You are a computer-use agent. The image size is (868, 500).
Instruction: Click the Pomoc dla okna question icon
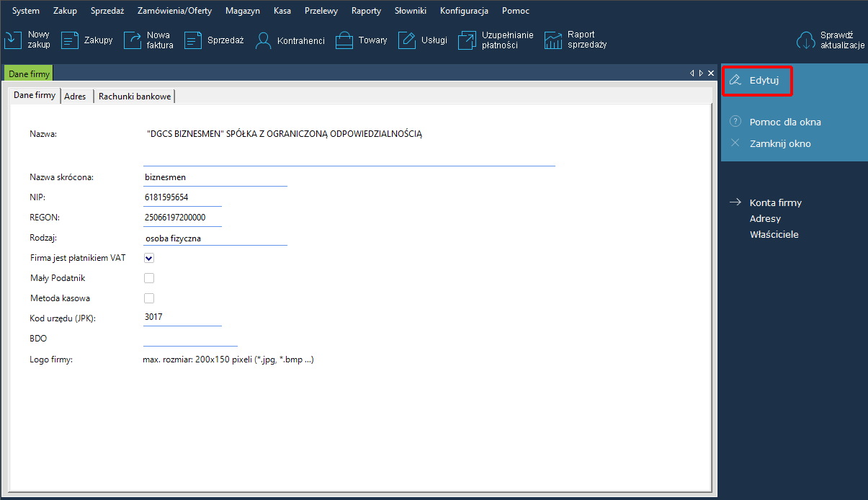point(735,122)
